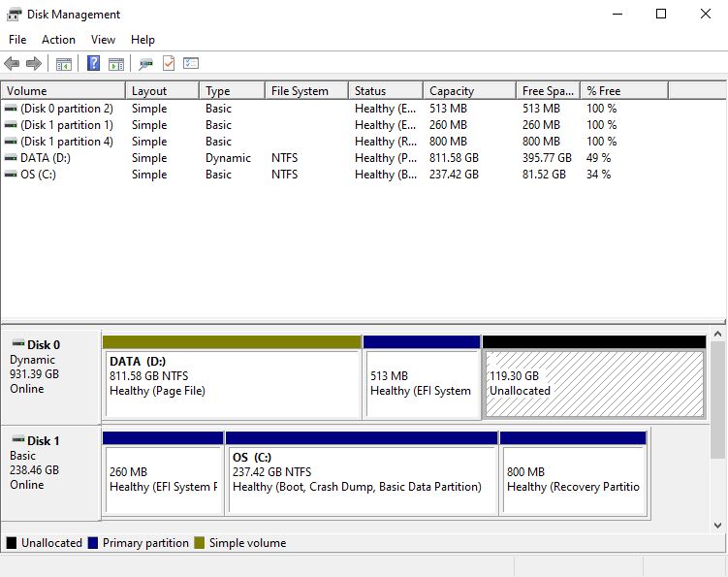
Task: Select the DATA (D:) volume row
Action: 364,158
